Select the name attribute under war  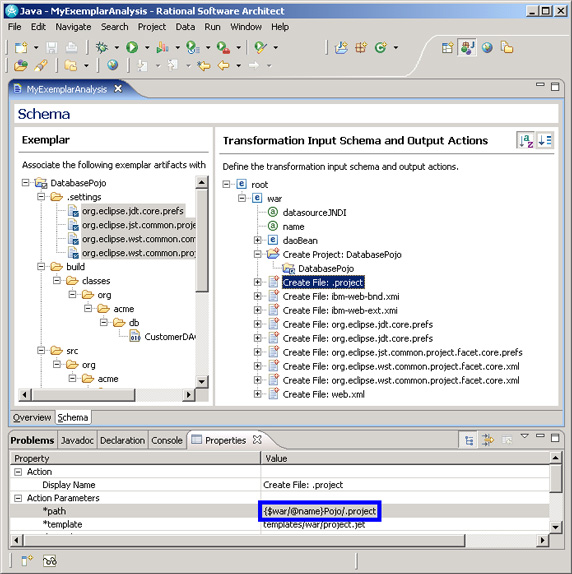pos(293,226)
